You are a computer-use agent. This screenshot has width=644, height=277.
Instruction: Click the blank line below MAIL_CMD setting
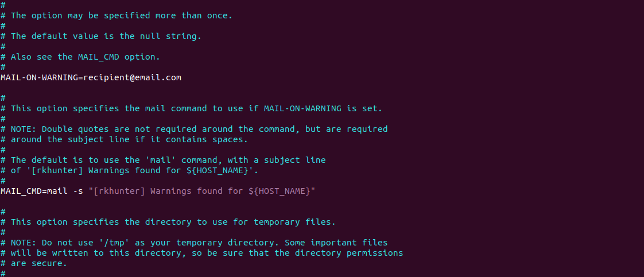click(322, 201)
